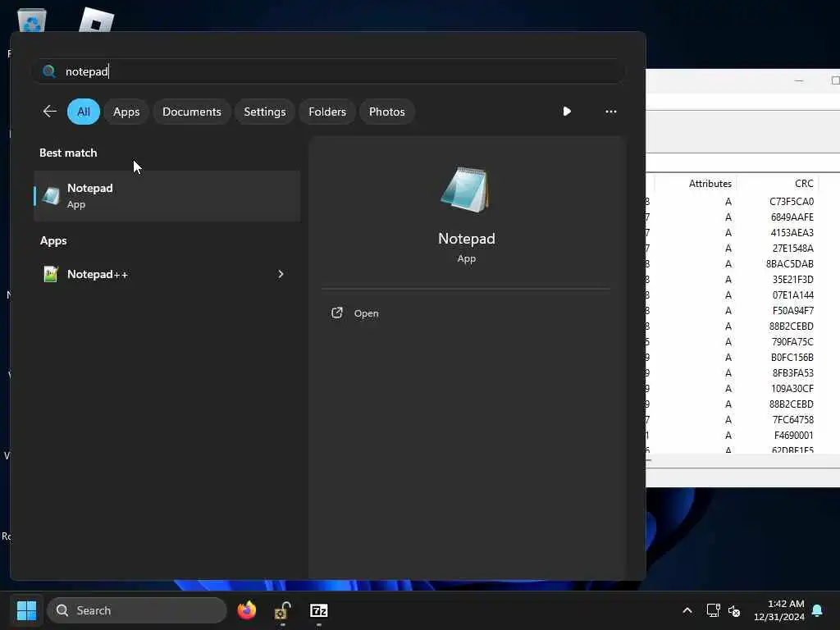
Task: Switch to the Apps filter tab
Action: 126,112
